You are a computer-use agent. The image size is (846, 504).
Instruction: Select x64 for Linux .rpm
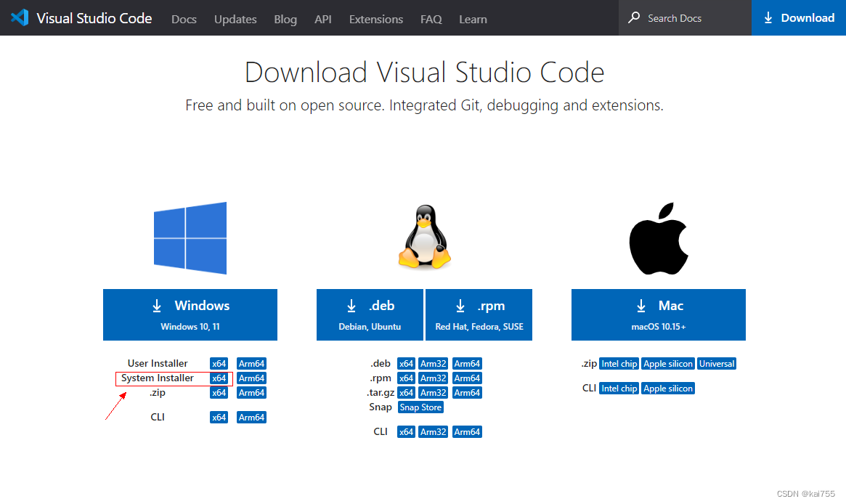coord(406,378)
